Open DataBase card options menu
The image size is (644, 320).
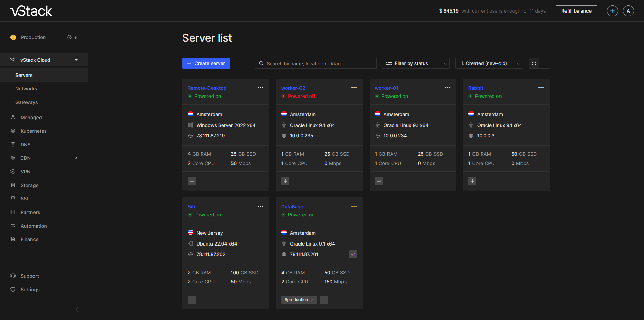coord(354,206)
